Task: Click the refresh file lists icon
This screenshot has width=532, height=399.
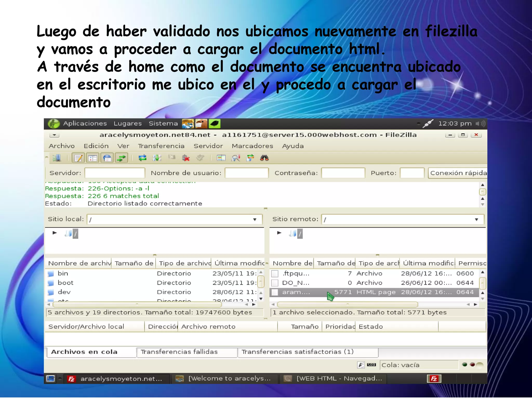Action: coord(142,158)
